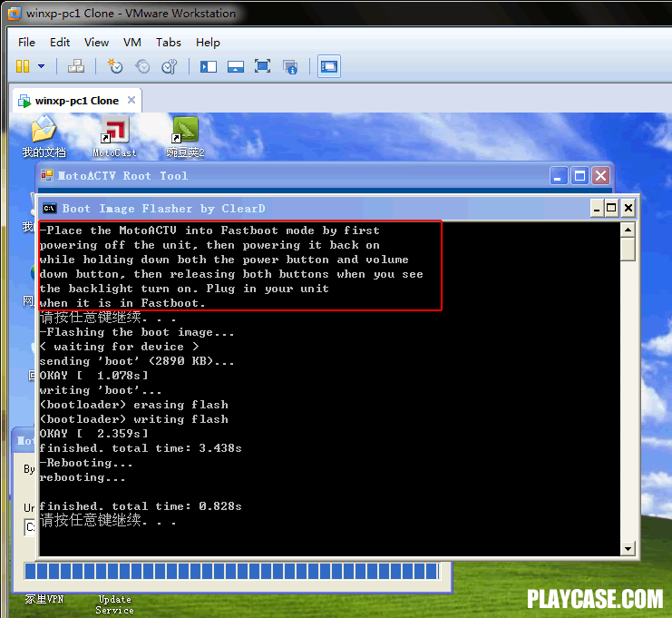Toggle the thumbnail bar view icon

click(236, 66)
